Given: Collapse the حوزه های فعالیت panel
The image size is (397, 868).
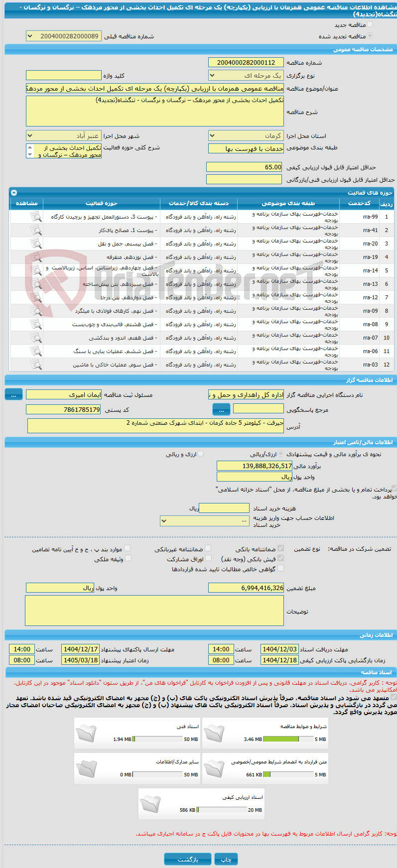Looking at the screenshot, I should [14, 193].
